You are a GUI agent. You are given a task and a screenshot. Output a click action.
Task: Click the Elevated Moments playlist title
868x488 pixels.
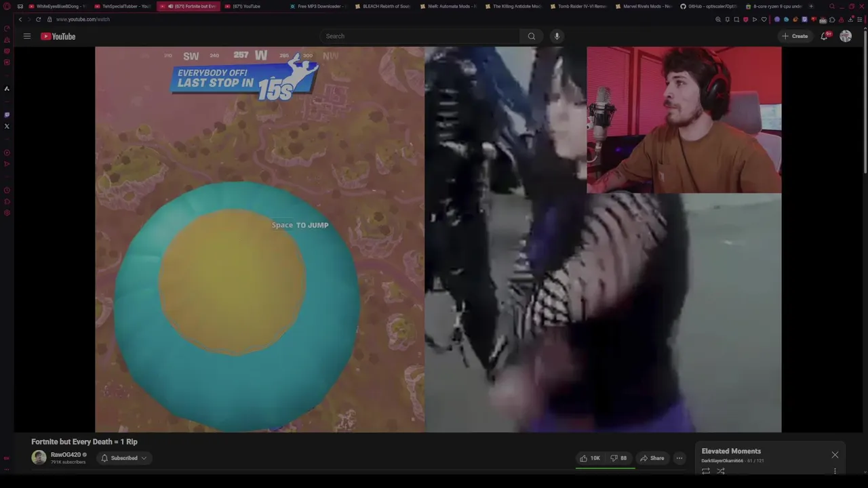point(731,451)
